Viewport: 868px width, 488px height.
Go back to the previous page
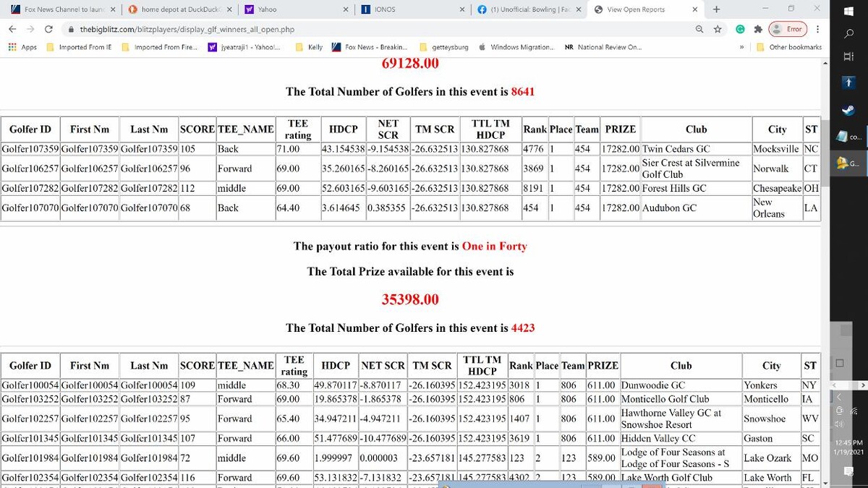(x=13, y=29)
